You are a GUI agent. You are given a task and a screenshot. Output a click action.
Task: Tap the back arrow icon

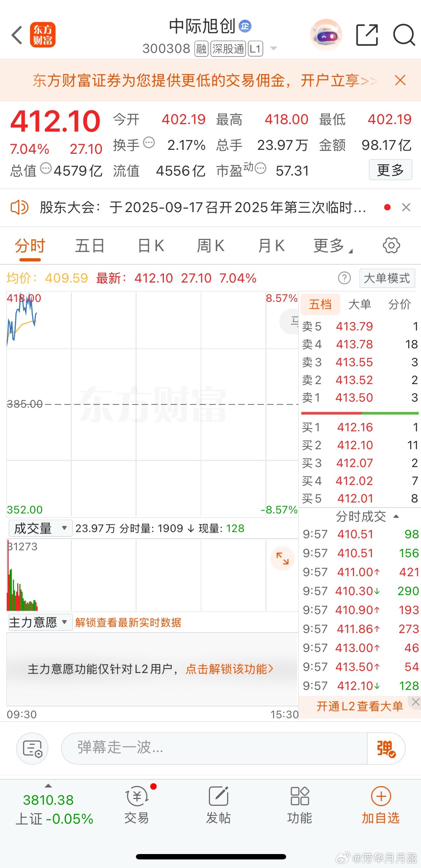(17, 35)
